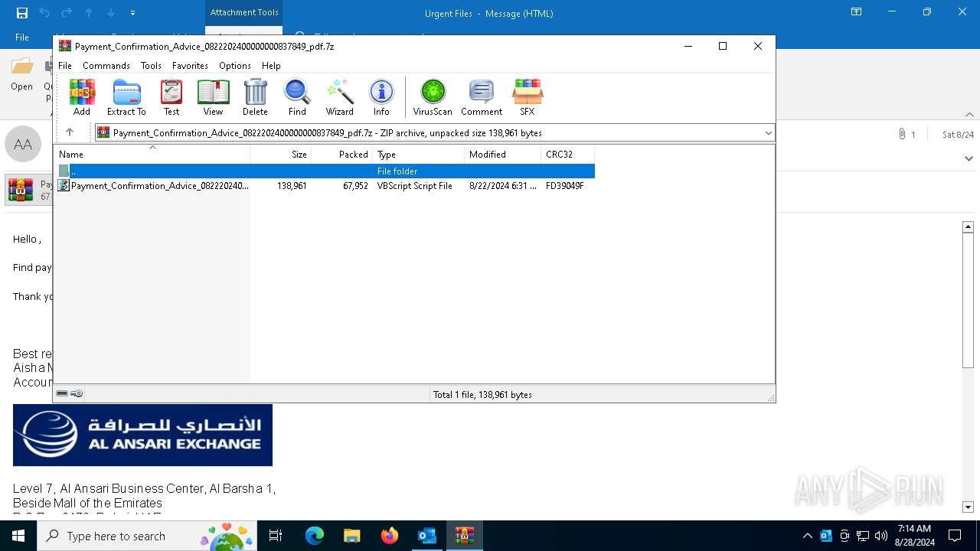Sort by Packed column header
The width and height of the screenshot is (980, 551).
point(341,154)
